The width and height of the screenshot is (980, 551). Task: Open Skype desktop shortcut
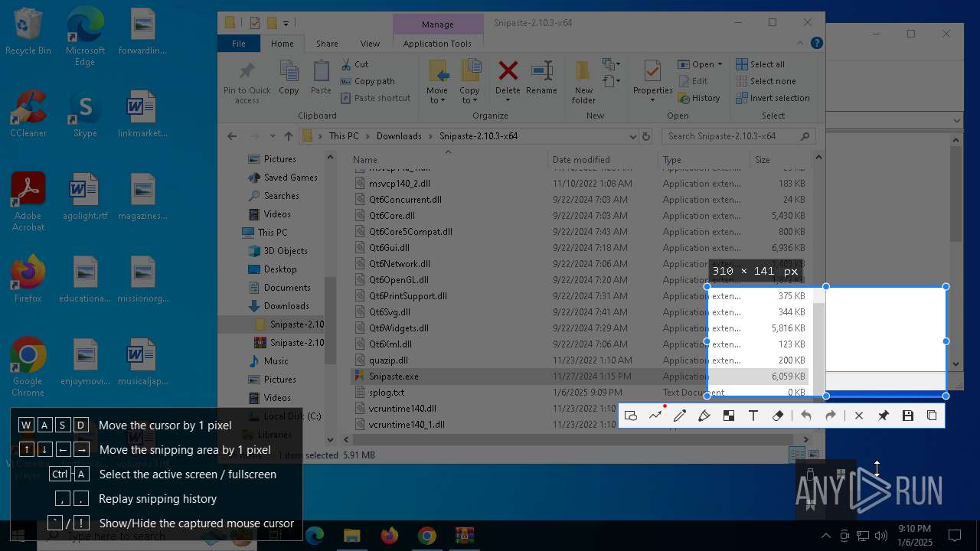click(x=85, y=113)
